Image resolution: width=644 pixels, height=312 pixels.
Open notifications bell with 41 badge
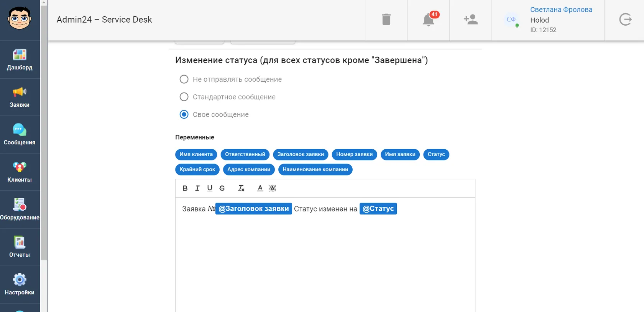[429, 19]
